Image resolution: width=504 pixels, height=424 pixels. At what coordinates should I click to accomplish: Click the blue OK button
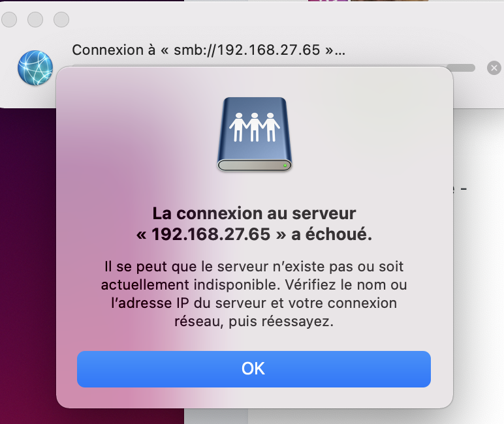pos(253,369)
